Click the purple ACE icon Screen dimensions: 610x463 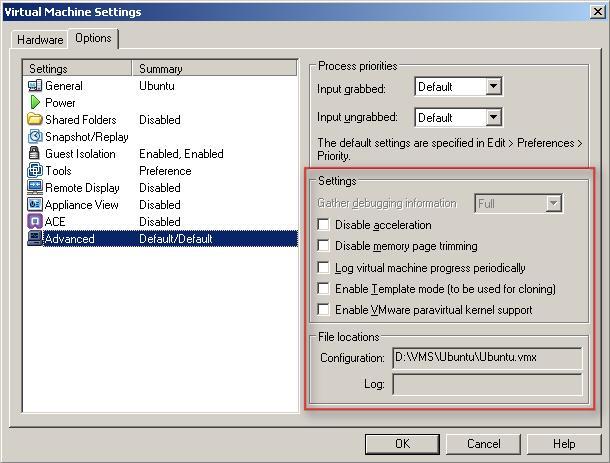point(35,222)
